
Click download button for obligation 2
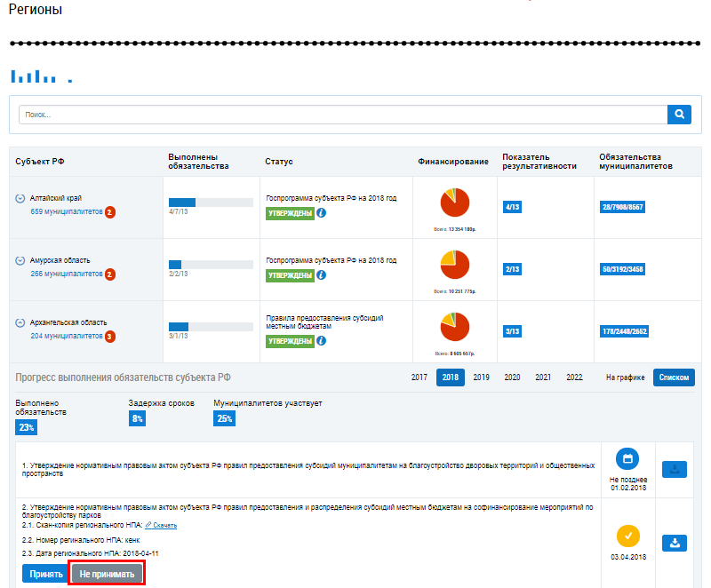[675, 542]
